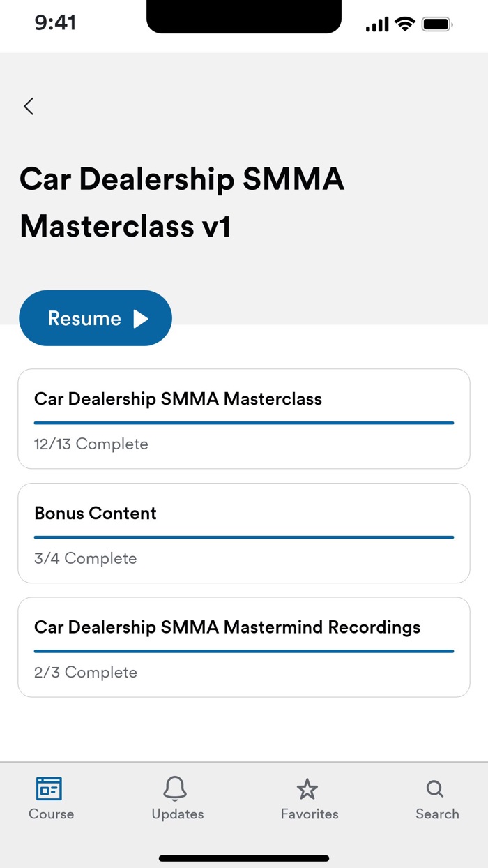The image size is (488, 868).
Task: Tap the home indicator bar at bottom
Action: tap(243, 858)
